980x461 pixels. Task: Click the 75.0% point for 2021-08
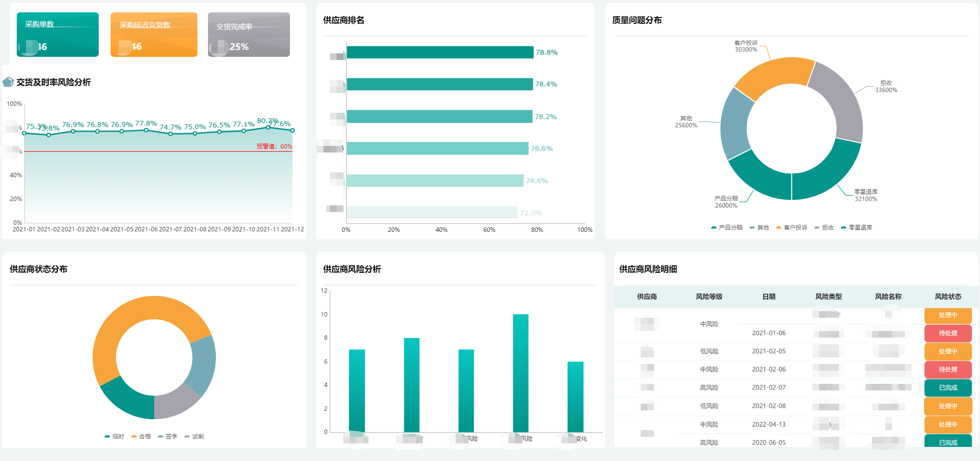point(195,134)
